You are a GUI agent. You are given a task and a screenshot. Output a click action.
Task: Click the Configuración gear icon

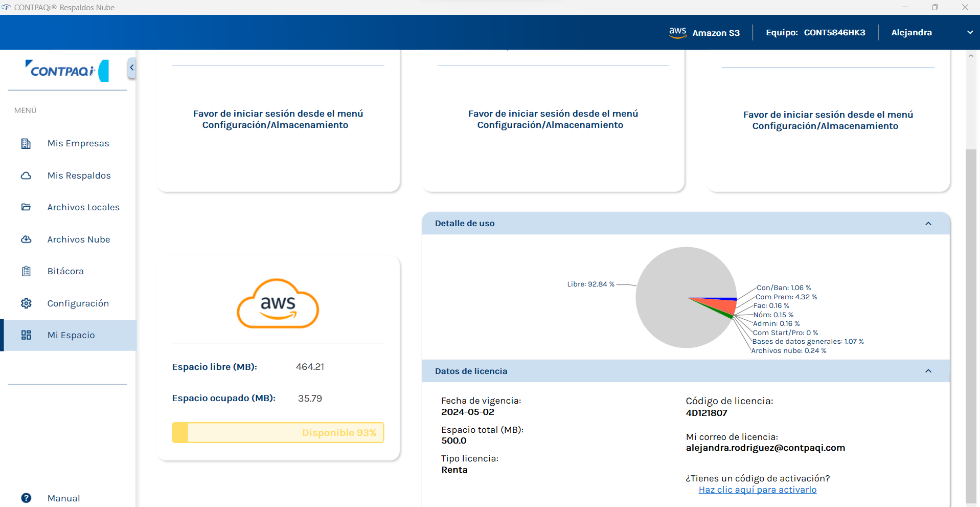pos(26,303)
